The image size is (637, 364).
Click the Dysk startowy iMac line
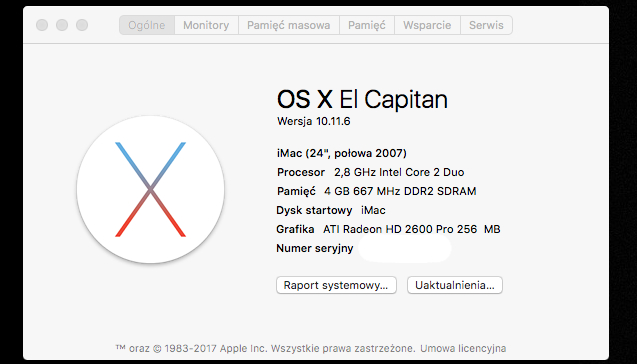331,210
